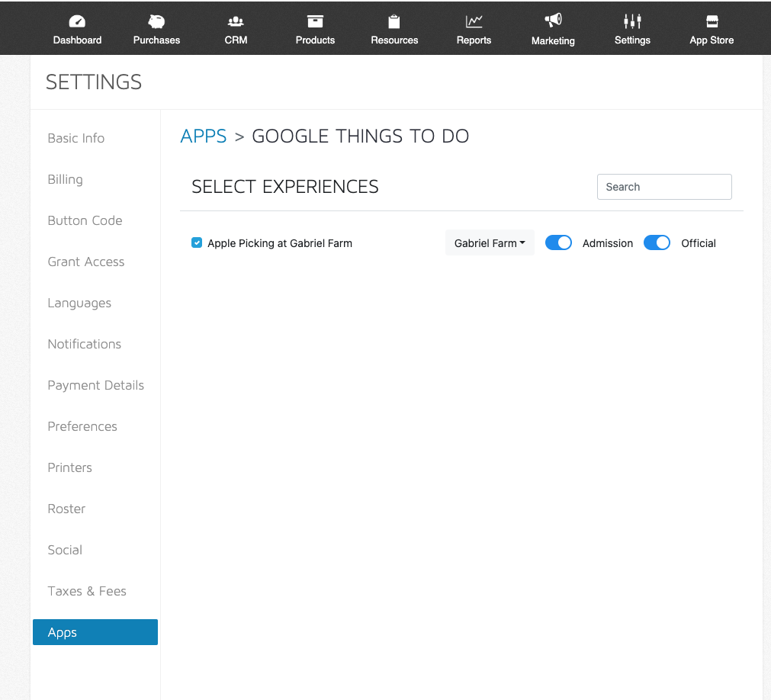
Task: Open the Products box icon
Action: [x=315, y=21]
